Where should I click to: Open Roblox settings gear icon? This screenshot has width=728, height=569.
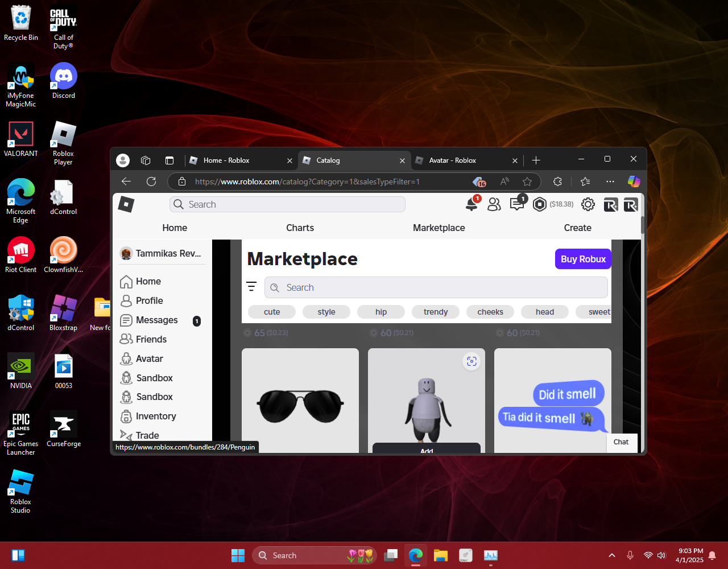(588, 204)
